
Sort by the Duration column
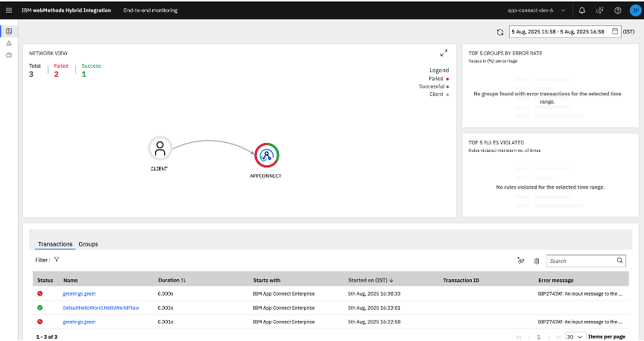pyautogui.click(x=171, y=280)
